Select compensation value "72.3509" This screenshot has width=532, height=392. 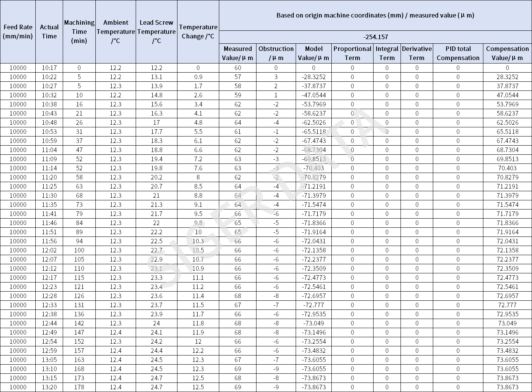[x=507, y=268]
